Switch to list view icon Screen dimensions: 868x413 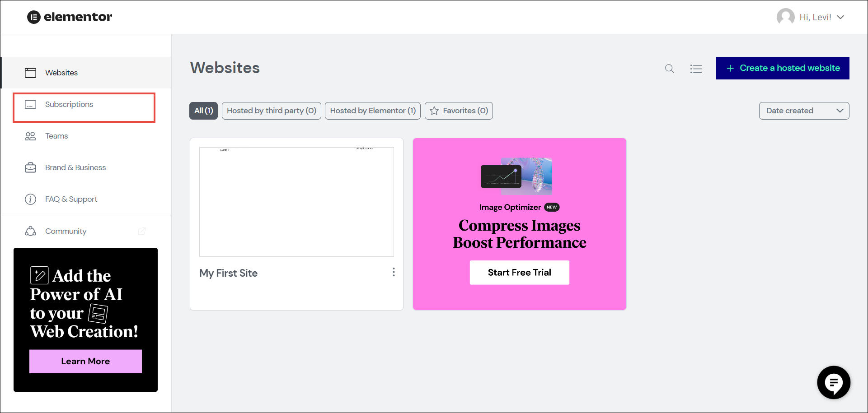(696, 69)
